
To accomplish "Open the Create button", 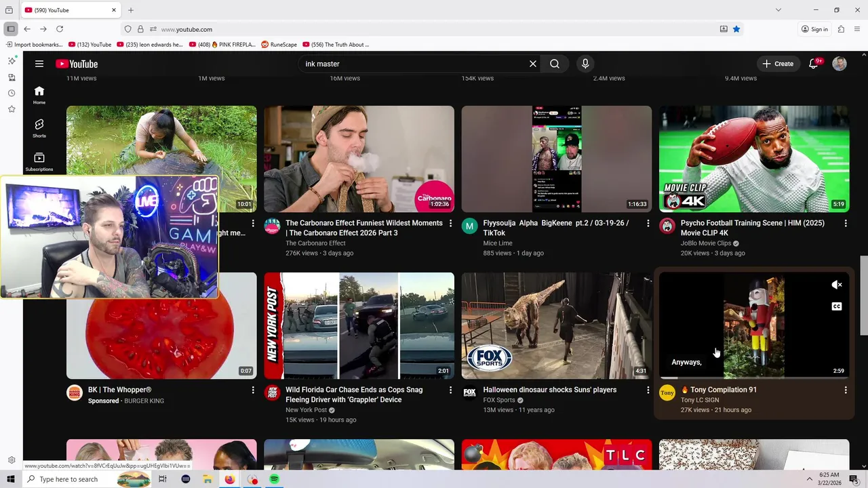I will [778, 64].
